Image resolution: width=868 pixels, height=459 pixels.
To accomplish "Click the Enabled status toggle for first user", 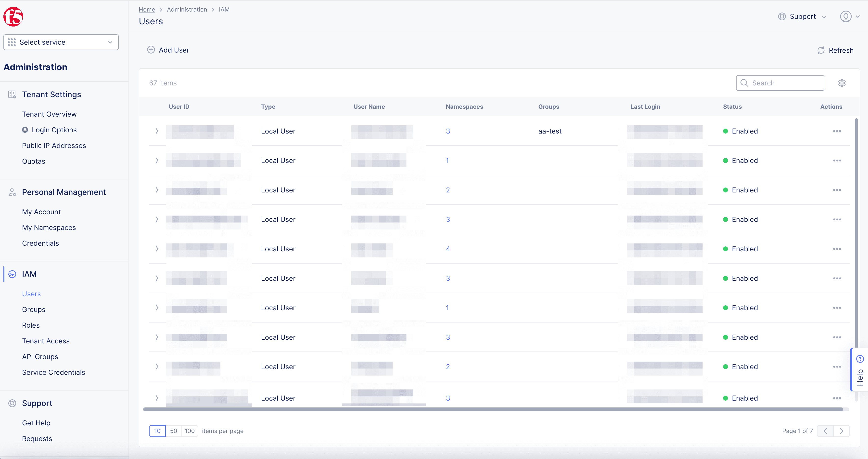I will [740, 131].
